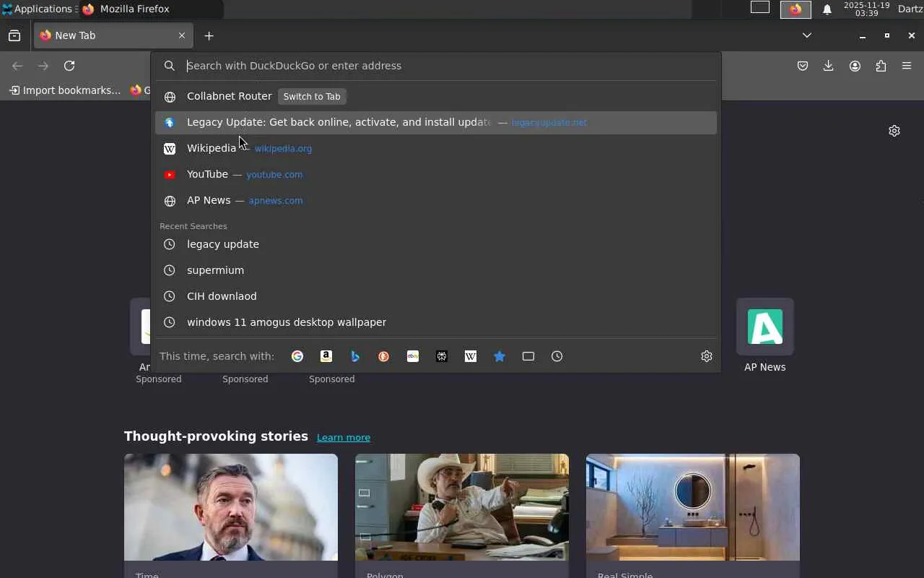Viewport: 924px width, 578px height.
Task: Search this time with Wikipedia
Action: click(471, 356)
